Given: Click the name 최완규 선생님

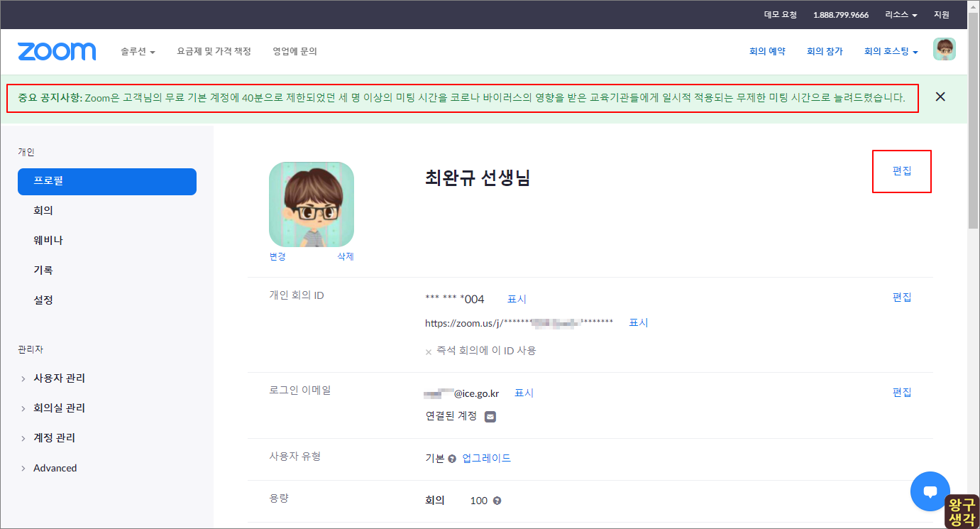Looking at the screenshot, I should tap(478, 178).
